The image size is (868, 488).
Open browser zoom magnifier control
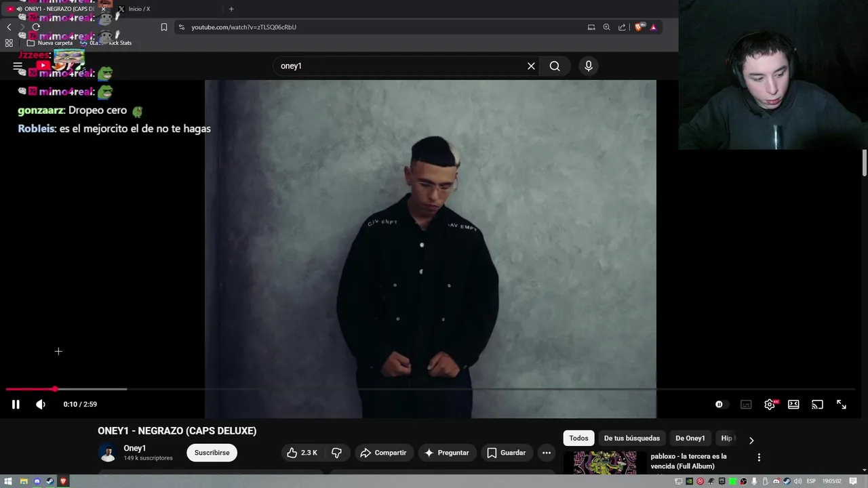click(x=606, y=27)
